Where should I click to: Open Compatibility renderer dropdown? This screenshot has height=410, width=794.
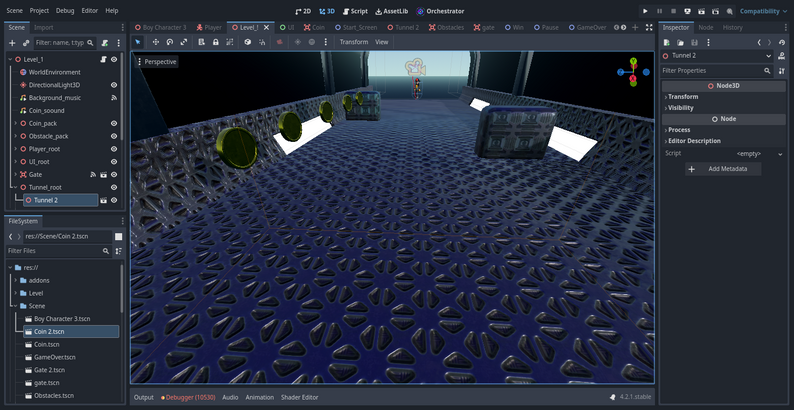point(764,11)
